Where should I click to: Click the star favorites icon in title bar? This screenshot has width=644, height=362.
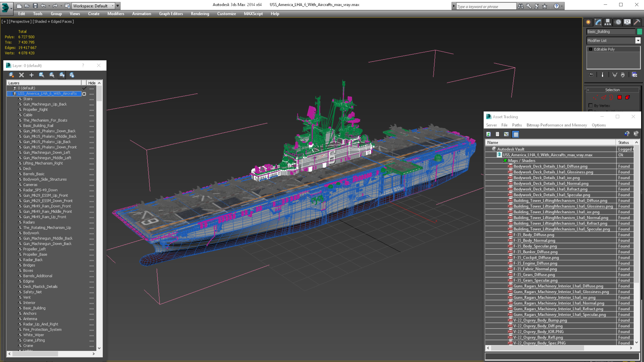pos(545,6)
